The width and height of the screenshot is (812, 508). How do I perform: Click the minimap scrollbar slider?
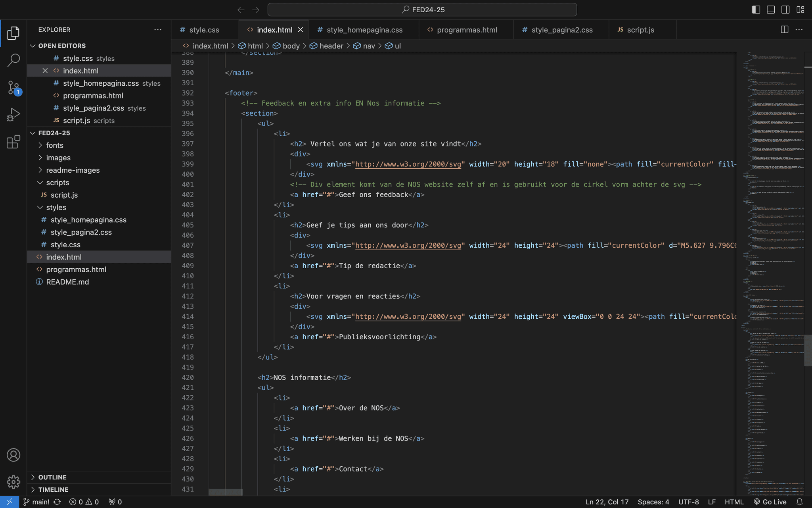click(x=808, y=350)
